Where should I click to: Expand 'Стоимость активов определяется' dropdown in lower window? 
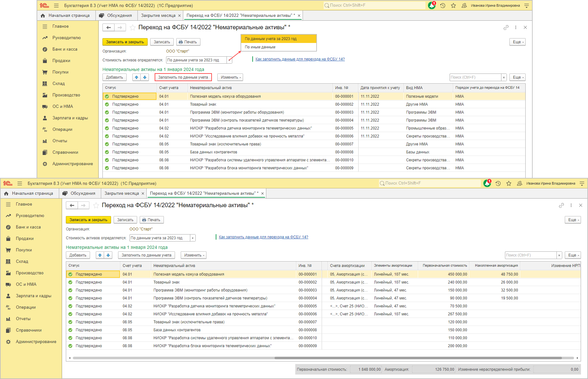click(192, 238)
